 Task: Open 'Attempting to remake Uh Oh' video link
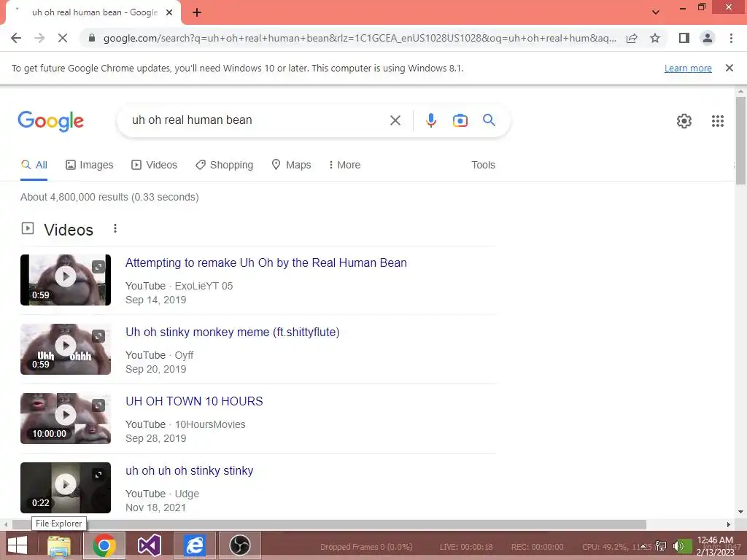tap(266, 262)
